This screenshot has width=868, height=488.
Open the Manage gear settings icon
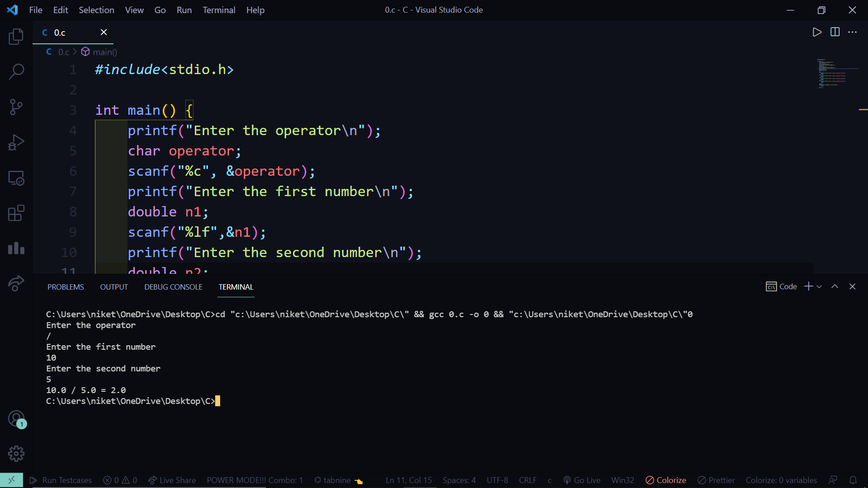pos(16,453)
